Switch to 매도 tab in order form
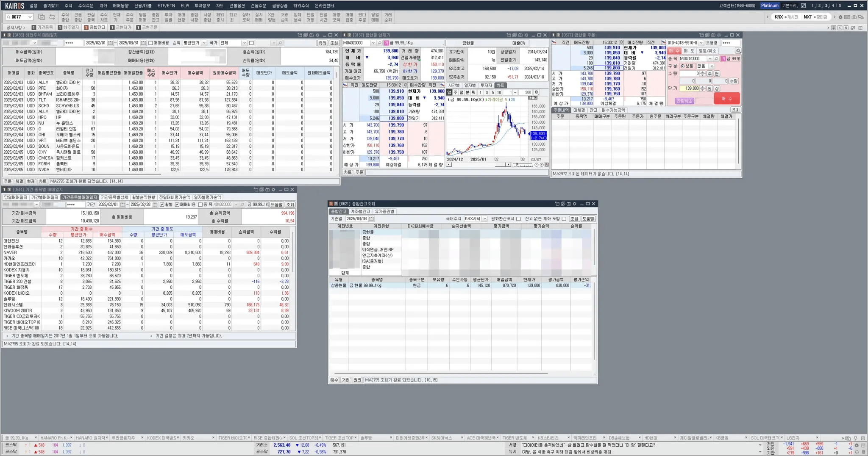Viewport: 868px width, 456px height. pos(689,51)
